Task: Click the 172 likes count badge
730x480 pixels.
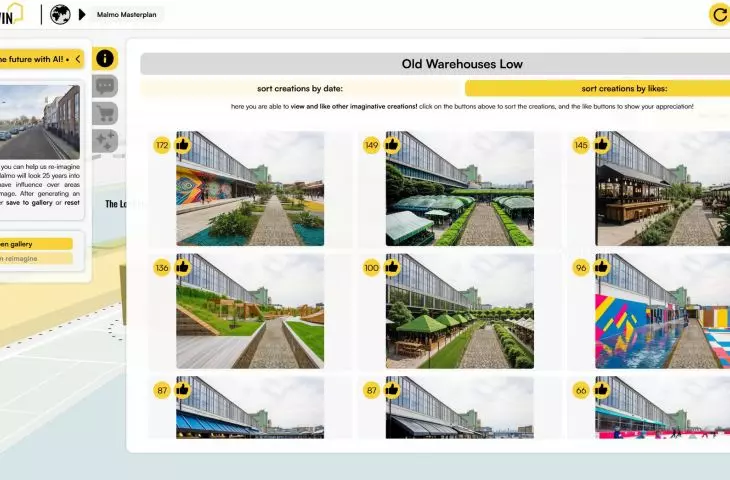Action: 162,145
